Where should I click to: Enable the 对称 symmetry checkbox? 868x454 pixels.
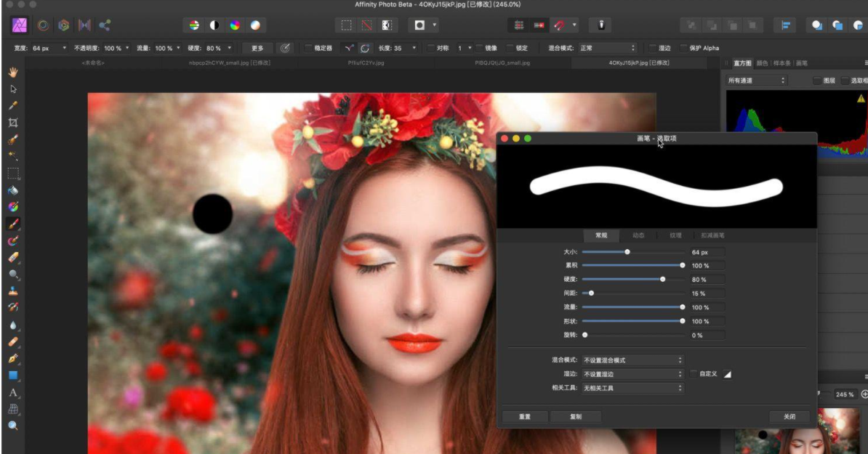coord(430,48)
